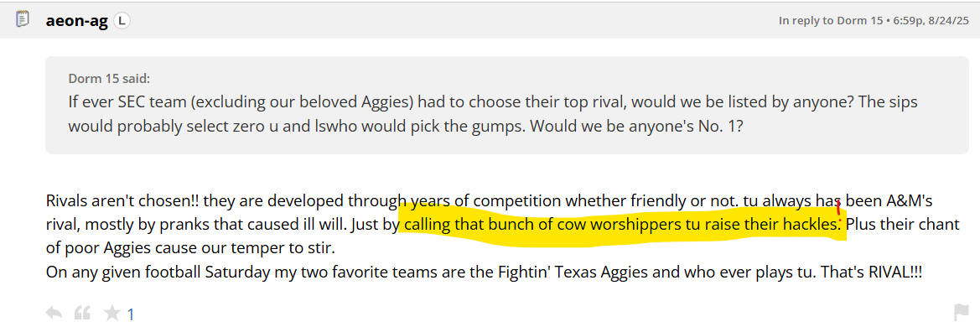Click the red pen mark above 'has'

click(837, 200)
